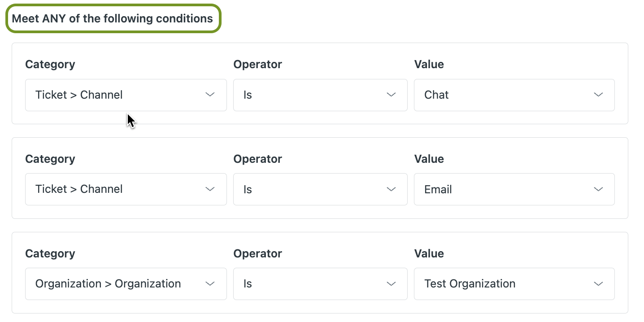This screenshot has width=644, height=322.
Task: Click chevron of Operator in Email row
Action: (391, 189)
